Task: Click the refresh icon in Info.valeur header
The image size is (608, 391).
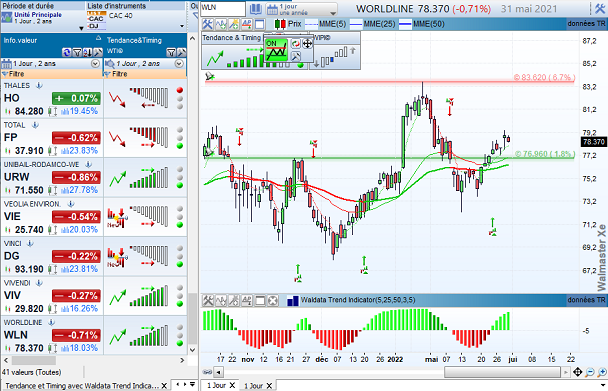Action: pyautogui.click(x=66, y=52)
